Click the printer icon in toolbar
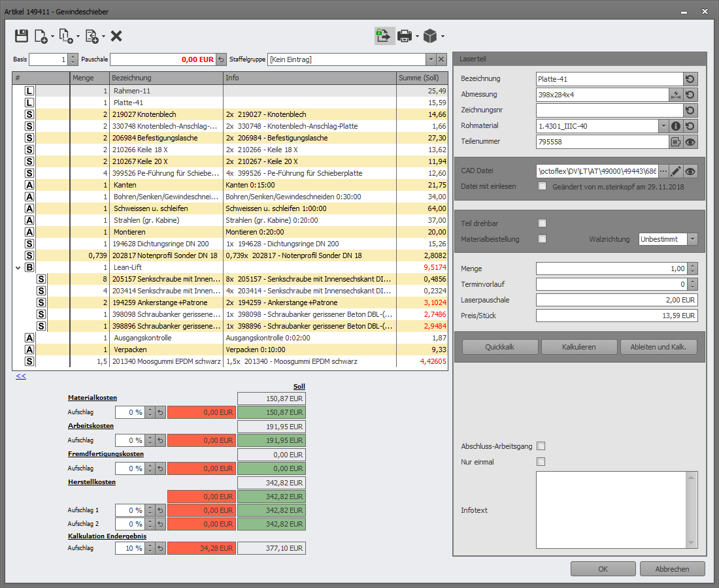This screenshot has height=588, width=719. coord(405,36)
